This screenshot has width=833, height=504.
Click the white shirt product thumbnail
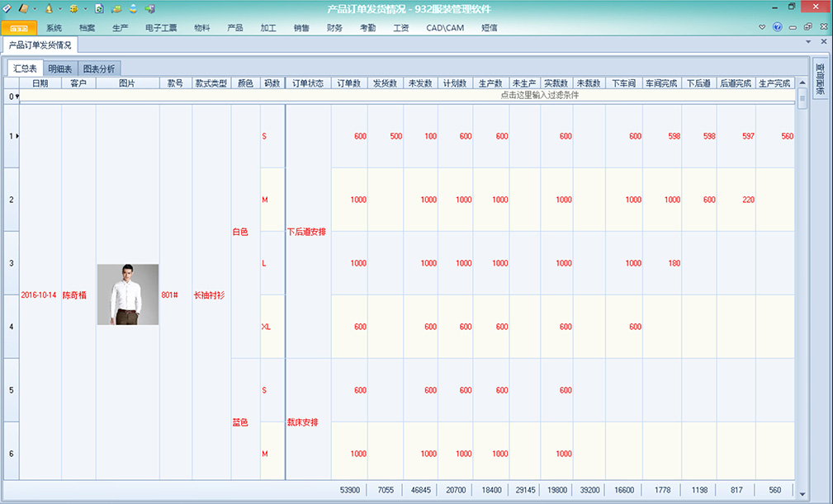[x=128, y=294]
